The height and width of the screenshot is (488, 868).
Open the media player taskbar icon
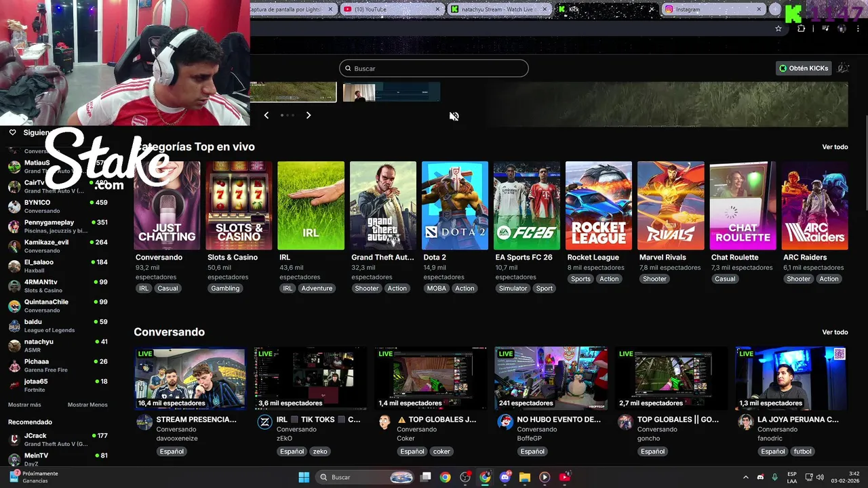[x=545, y=477]
